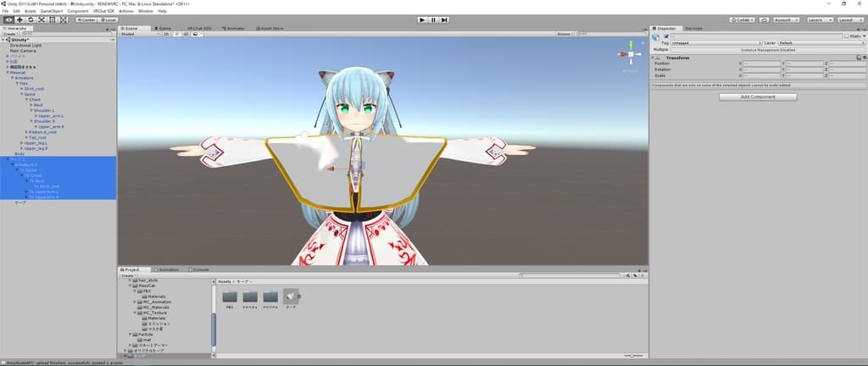This screenshot has width=868, height=366.
Task: Switch to the Services tab
Action: coord(693,28)
